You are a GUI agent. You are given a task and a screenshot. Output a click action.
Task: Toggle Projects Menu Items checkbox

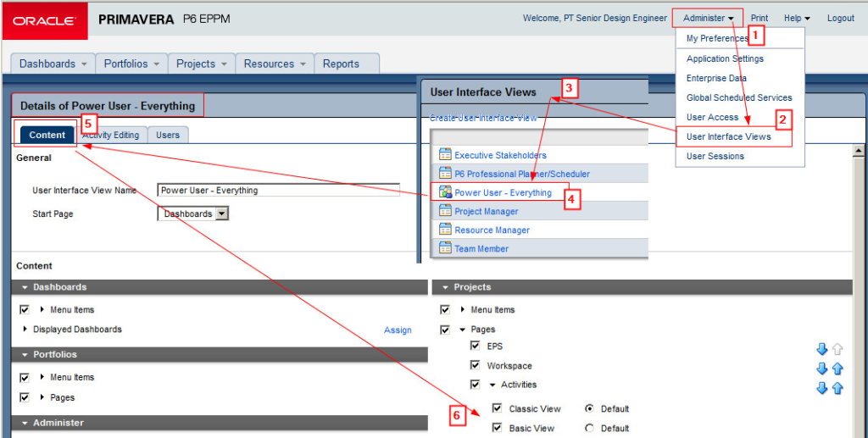pyautogui.click(x=445, y=310)
